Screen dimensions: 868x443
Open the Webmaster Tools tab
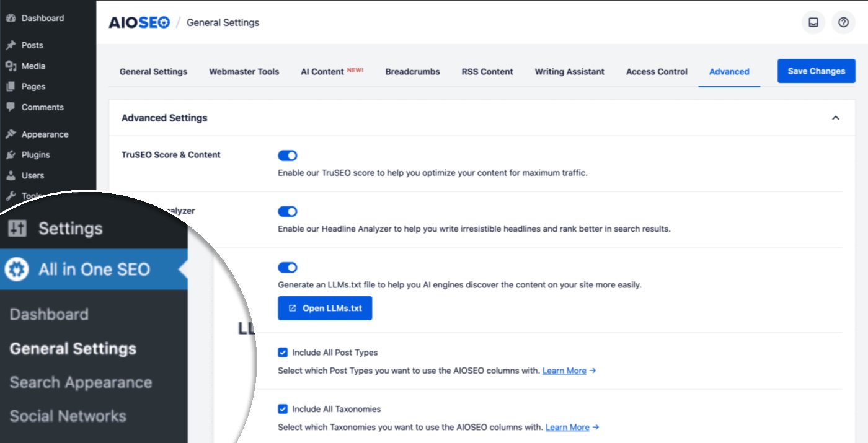[244, 72]
